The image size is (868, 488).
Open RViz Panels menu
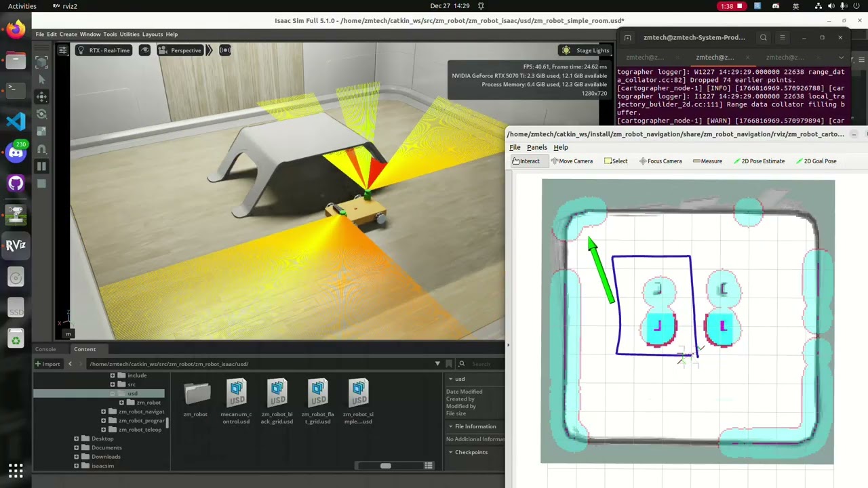tap(537, 147)
